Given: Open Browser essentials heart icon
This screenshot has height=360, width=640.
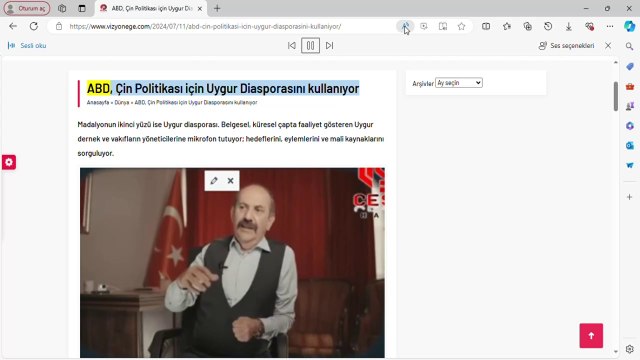Looking at the screenshot, I should [x=589, y=27].
